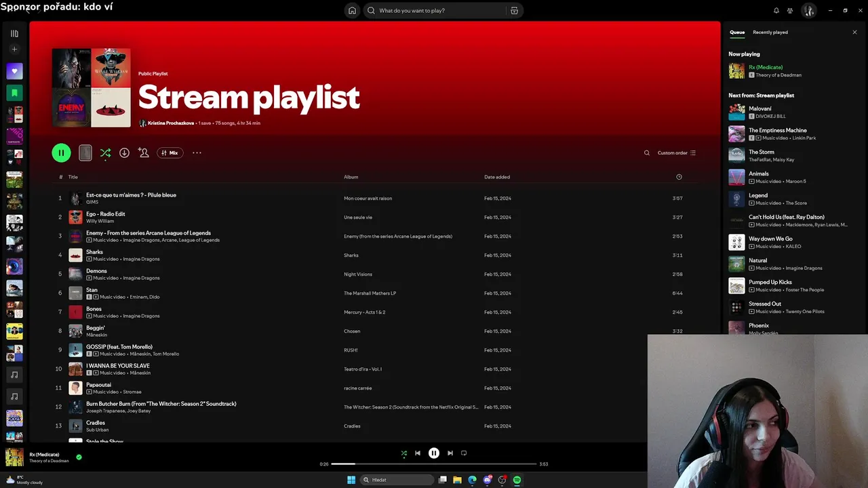Open Spotify taskbar icon

[517, 480]
